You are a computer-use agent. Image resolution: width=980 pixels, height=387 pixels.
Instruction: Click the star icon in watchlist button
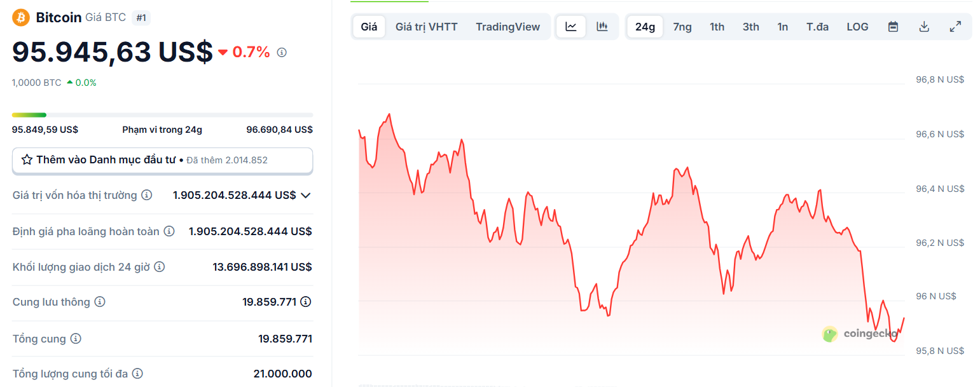point(27,160)
